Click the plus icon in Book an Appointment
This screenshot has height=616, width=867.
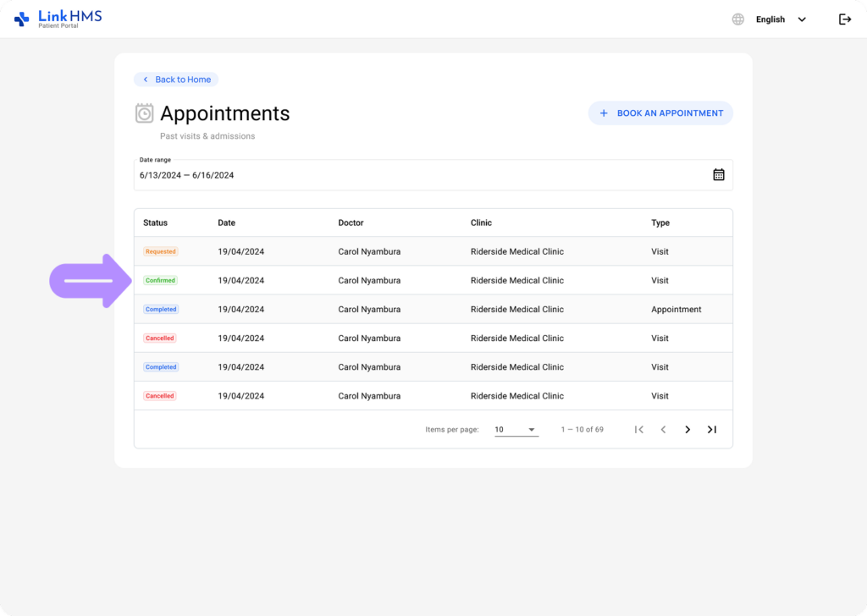(603, 113)
